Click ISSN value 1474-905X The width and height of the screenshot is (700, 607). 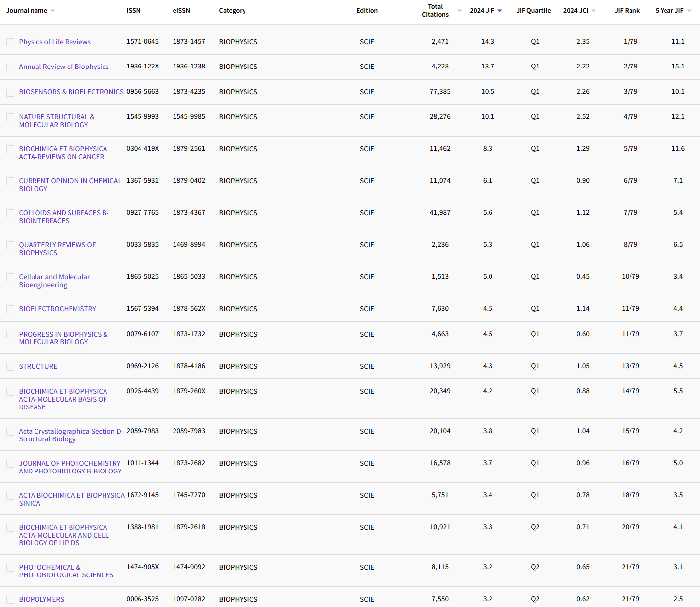tap(142, 567)
